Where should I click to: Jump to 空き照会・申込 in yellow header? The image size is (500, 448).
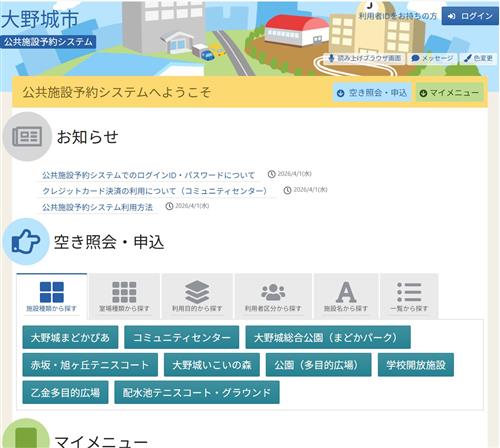372,93
